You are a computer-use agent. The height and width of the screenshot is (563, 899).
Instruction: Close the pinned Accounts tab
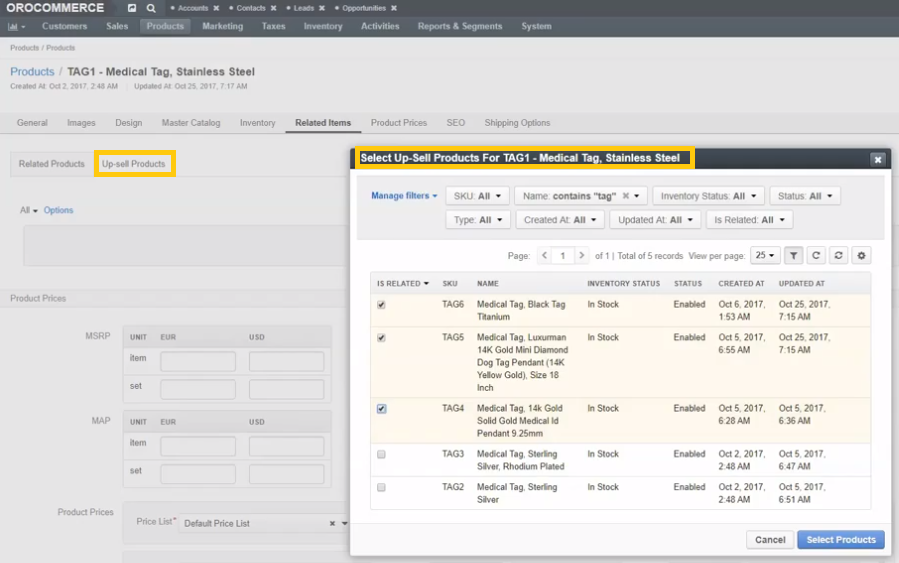(x=216, y=8)
